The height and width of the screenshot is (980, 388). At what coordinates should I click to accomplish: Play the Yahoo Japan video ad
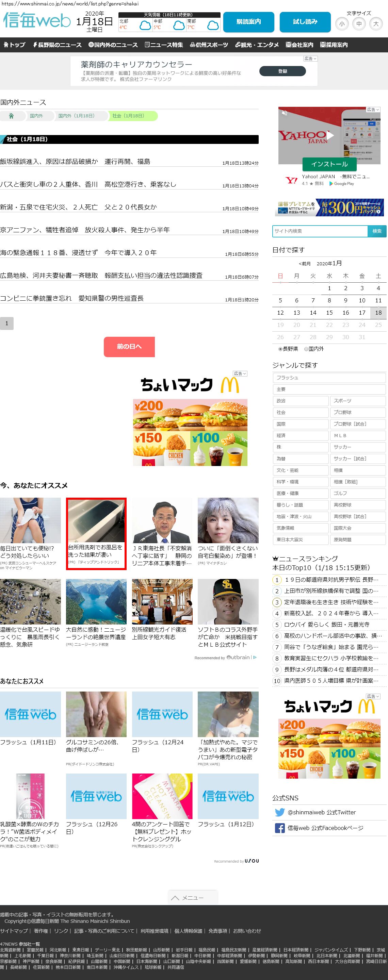pyautogui.click(x=330, y=135)
